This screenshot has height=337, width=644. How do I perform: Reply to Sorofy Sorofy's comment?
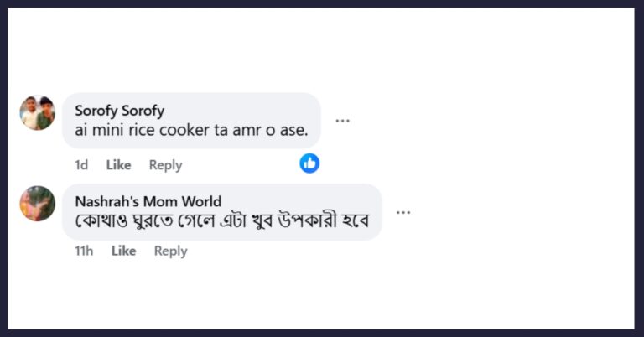[x=165, y=165]
